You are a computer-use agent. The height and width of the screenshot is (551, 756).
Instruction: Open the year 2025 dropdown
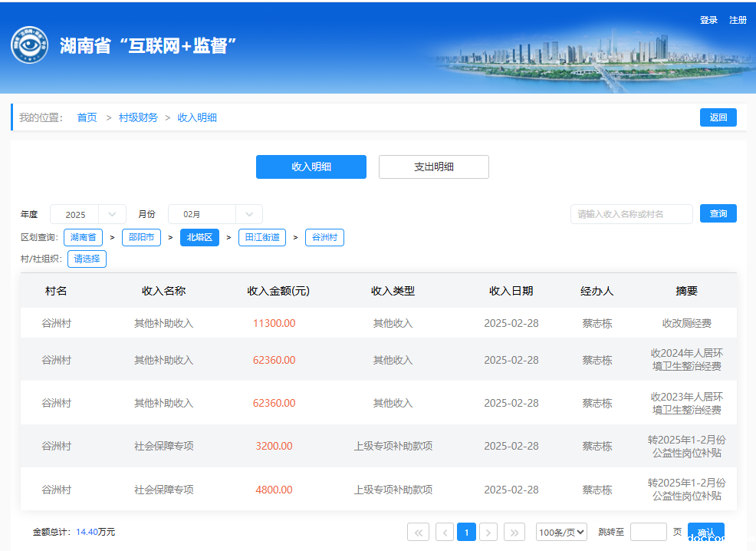pos(87,215)
